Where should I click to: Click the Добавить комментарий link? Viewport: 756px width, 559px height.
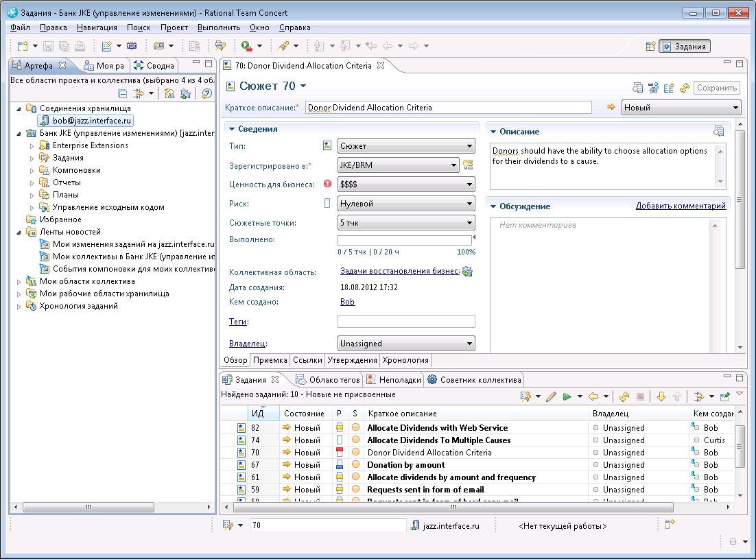681,206
